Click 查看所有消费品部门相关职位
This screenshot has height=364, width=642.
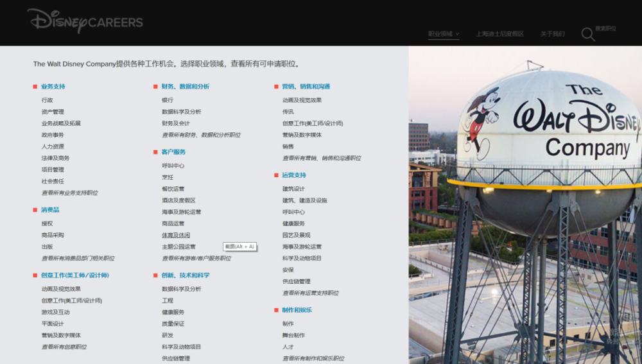78,258
